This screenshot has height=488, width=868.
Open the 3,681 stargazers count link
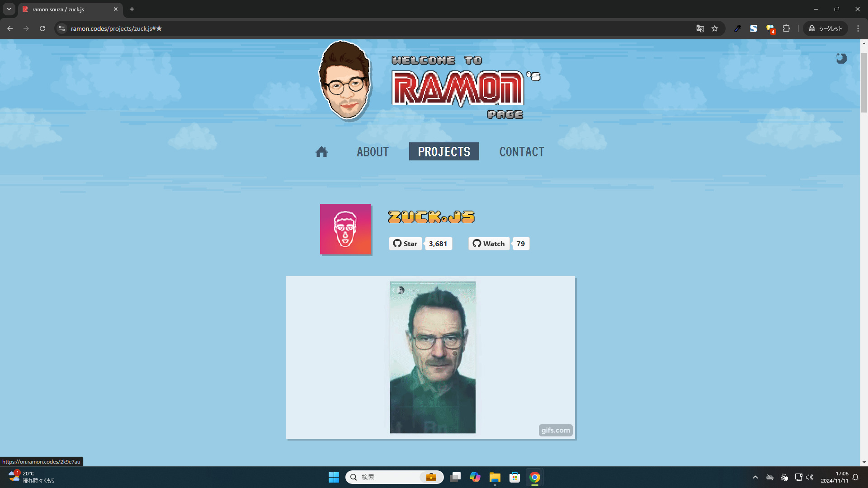[x=438, y=244]
